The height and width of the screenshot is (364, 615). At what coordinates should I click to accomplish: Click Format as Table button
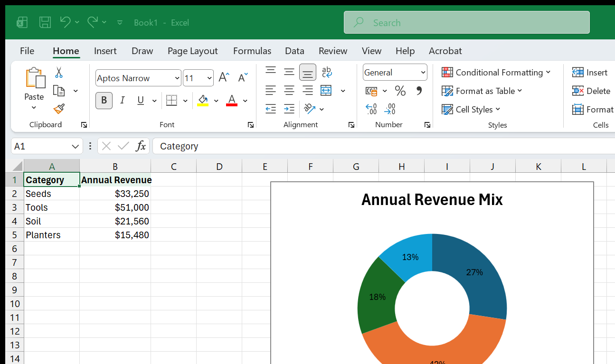click(x=482, y=91)
